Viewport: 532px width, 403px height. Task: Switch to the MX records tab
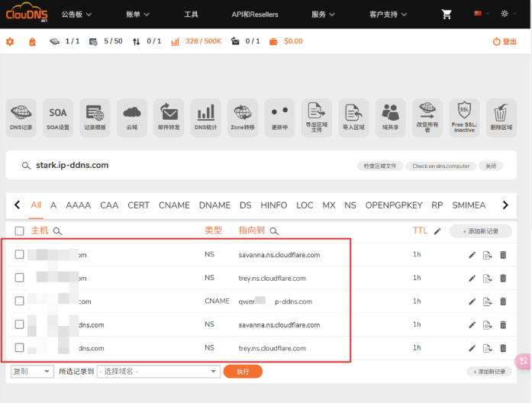tap(329, 205)
